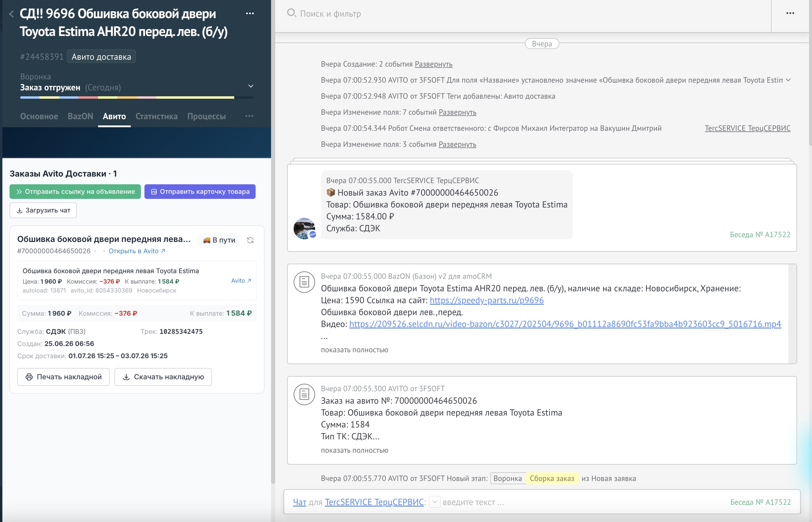The height and width of the screenshot is (522, 812).
Task: Click the BazON note document icon
Action: click(304, 282)
